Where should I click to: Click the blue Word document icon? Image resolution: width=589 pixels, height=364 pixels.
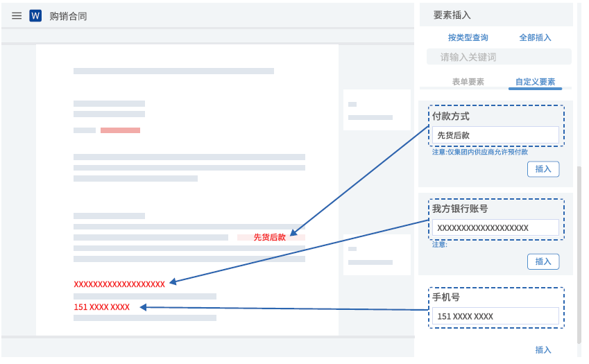coord(35,16)
